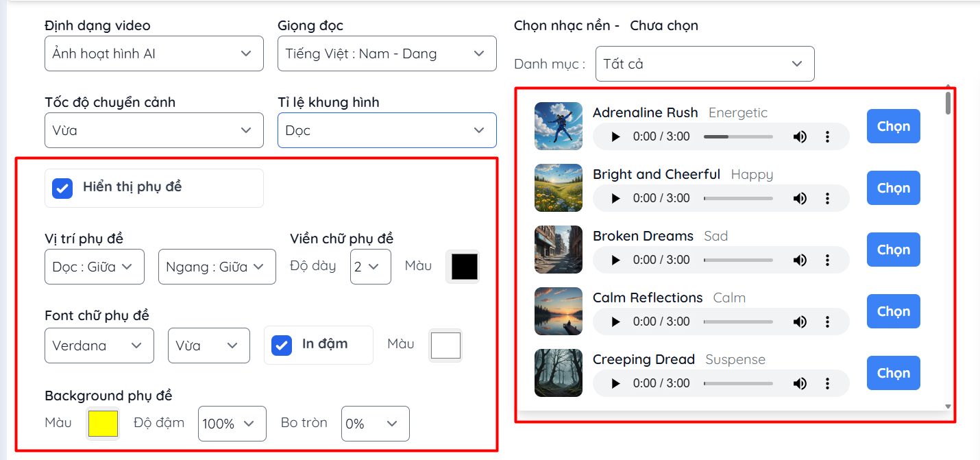Open the Định dạng video dropdown

[154, 53]
